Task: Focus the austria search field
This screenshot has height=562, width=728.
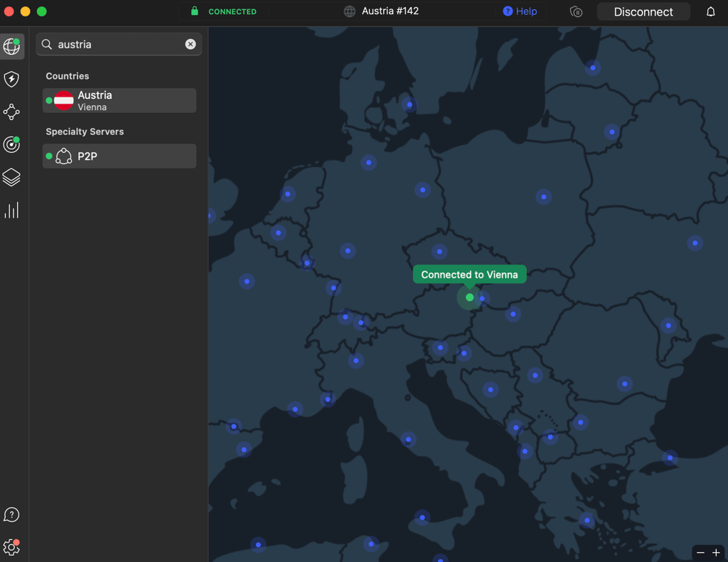Action: click(119, 44)
